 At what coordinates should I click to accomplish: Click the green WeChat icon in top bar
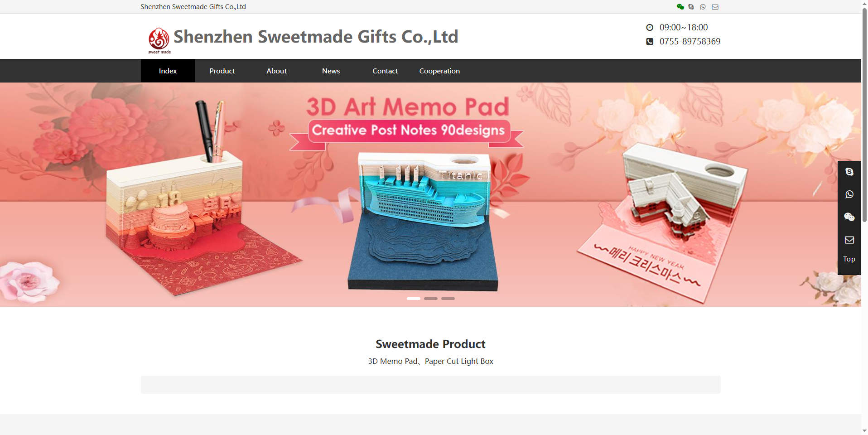click(x=680, y=7)
